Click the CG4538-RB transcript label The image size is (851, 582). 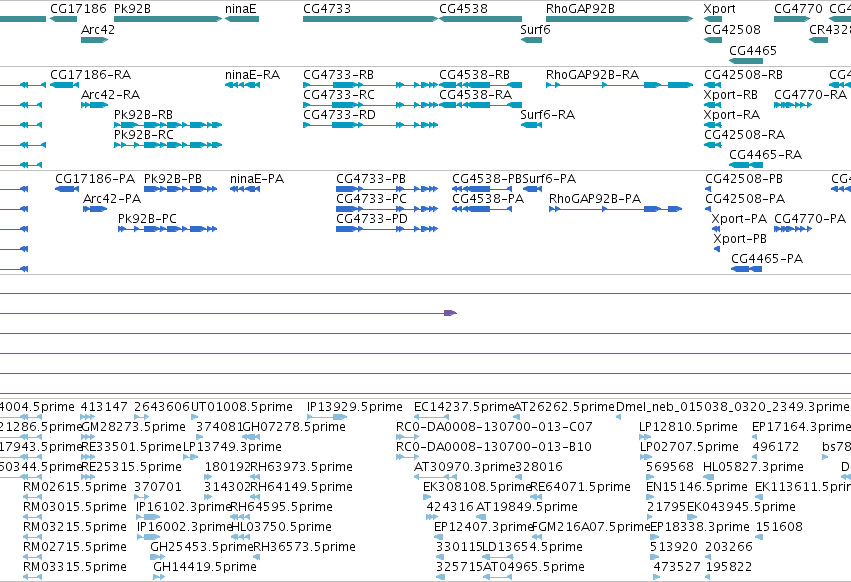tap(474, 75)
